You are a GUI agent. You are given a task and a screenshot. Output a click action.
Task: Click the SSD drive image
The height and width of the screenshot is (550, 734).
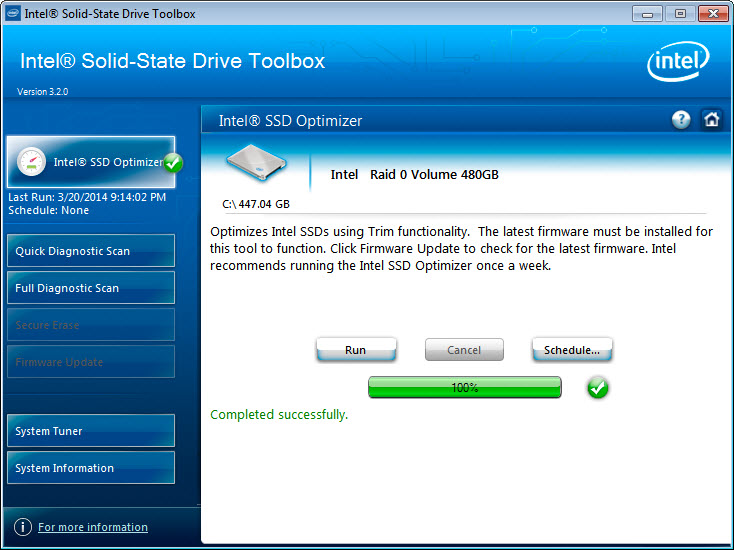tap(256, 162)
